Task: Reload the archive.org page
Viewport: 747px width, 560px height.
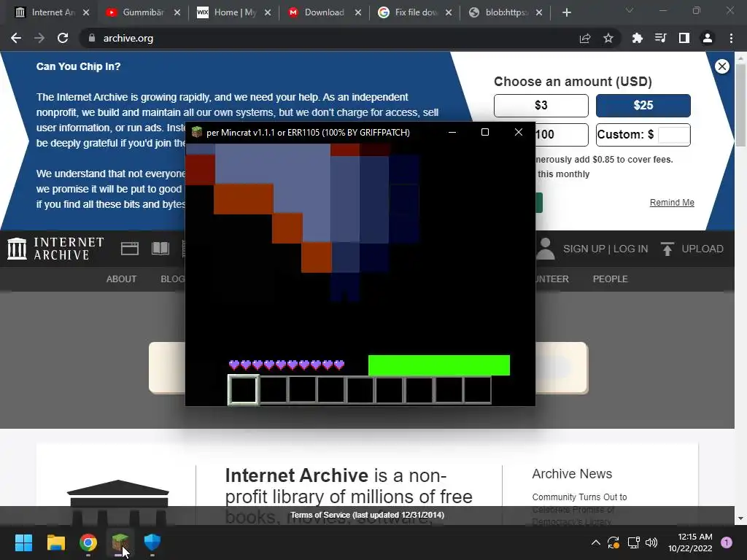Action: pos(63,38)
